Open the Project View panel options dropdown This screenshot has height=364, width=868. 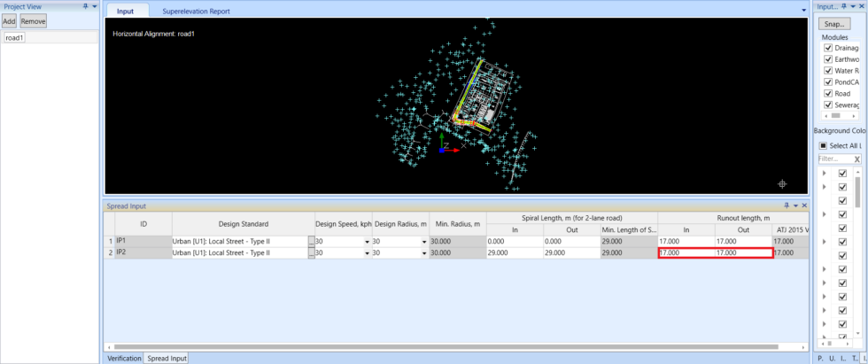(93, 6)
